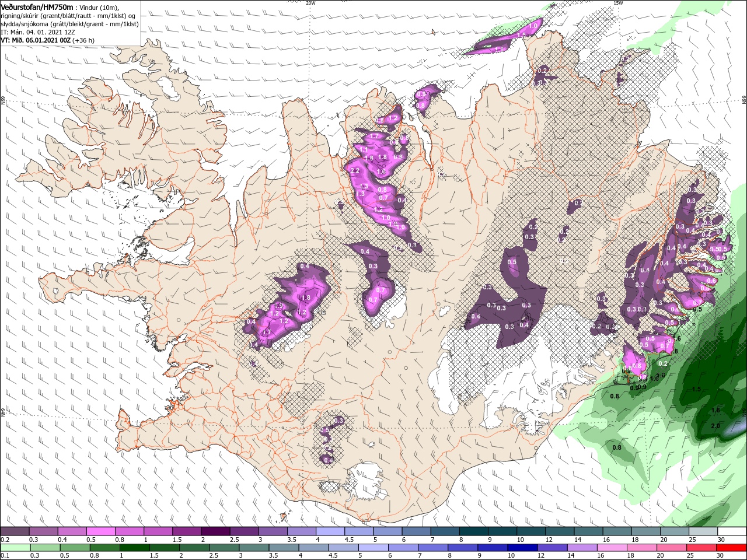Select the top-row legend swatch labeled 18
The image size is (747, 560).
coord(645,531)
